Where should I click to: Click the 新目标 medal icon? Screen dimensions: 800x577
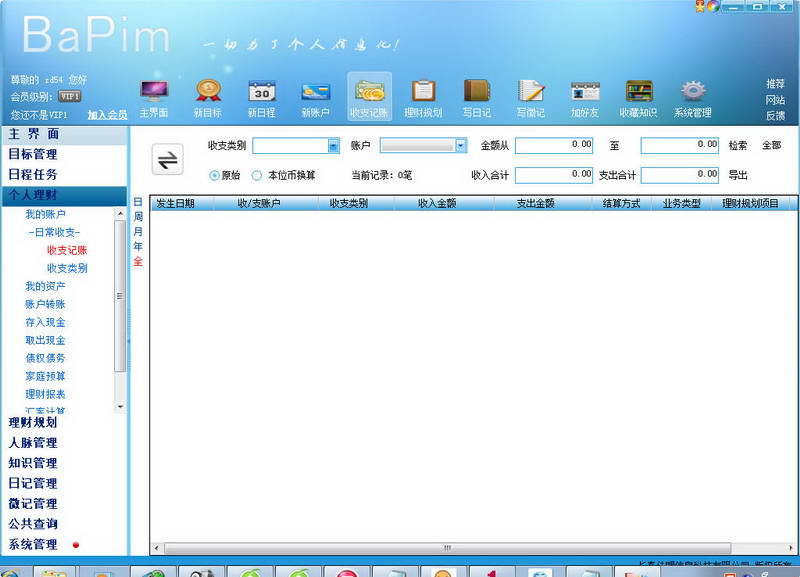click(208, 91)
